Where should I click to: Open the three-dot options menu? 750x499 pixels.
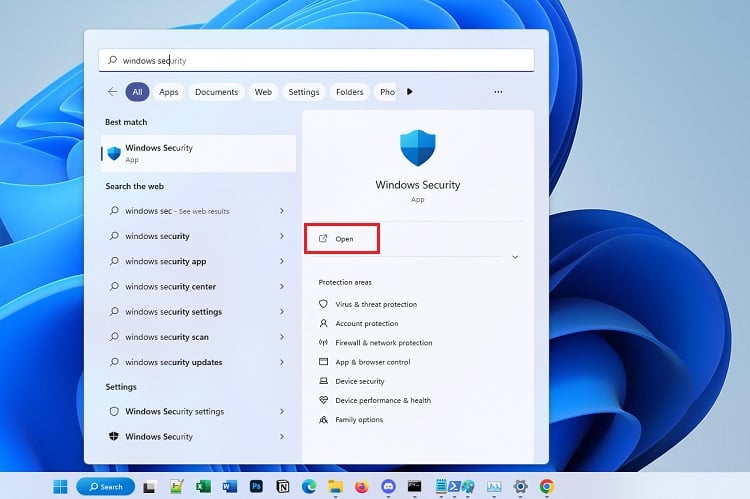498,92
